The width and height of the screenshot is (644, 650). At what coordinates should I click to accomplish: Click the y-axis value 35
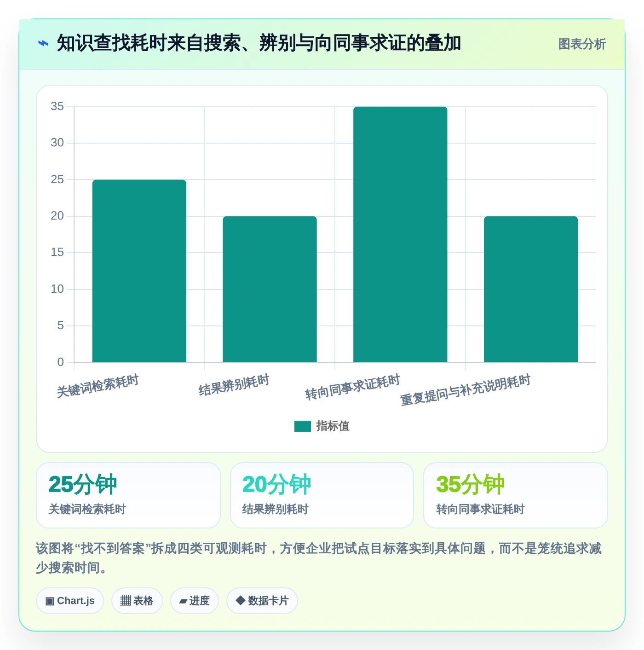(x=57, y=106)
